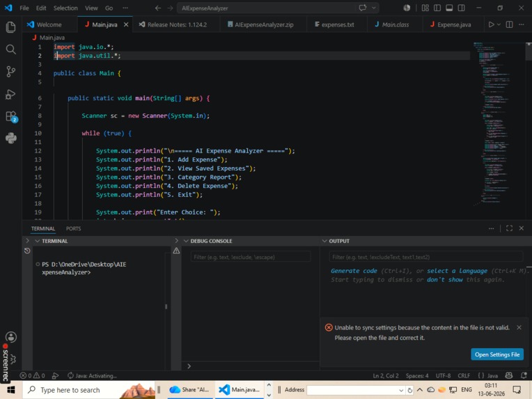Open the Source Control view
Screen dimensions: 532x399
tap(11, 72)
